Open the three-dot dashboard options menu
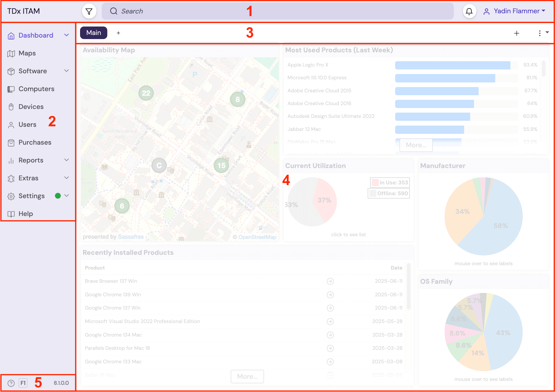 (x=540, y=33)
